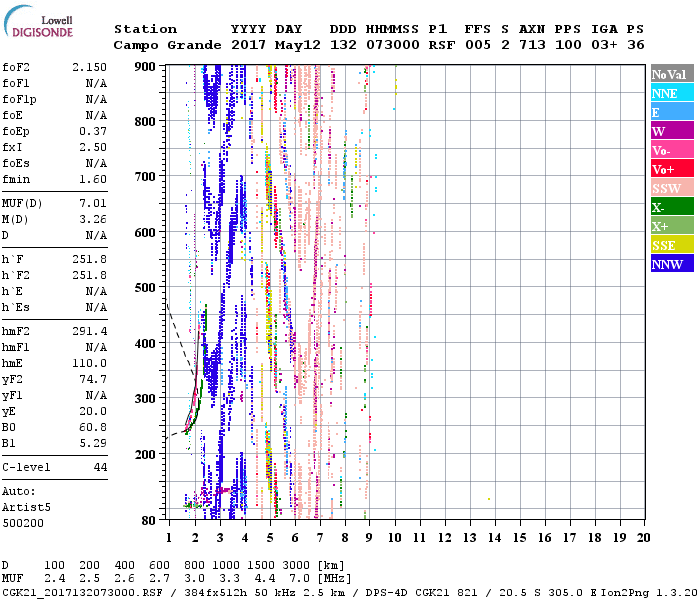700x600 pixels.
Task: Select the NNW dark blue legend swatch
Action: coord(672,263)
